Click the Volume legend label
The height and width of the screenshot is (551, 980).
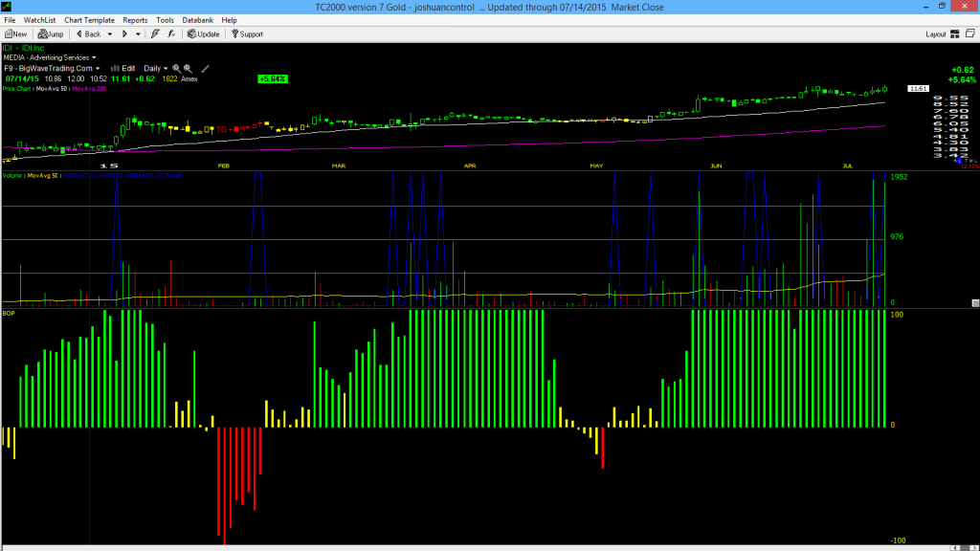(x=11, y=176)
